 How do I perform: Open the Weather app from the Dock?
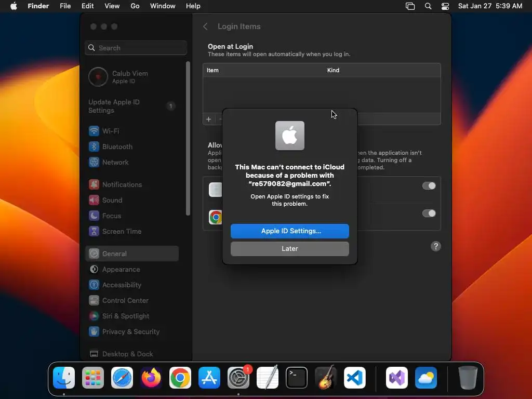(x=426, y=378)
